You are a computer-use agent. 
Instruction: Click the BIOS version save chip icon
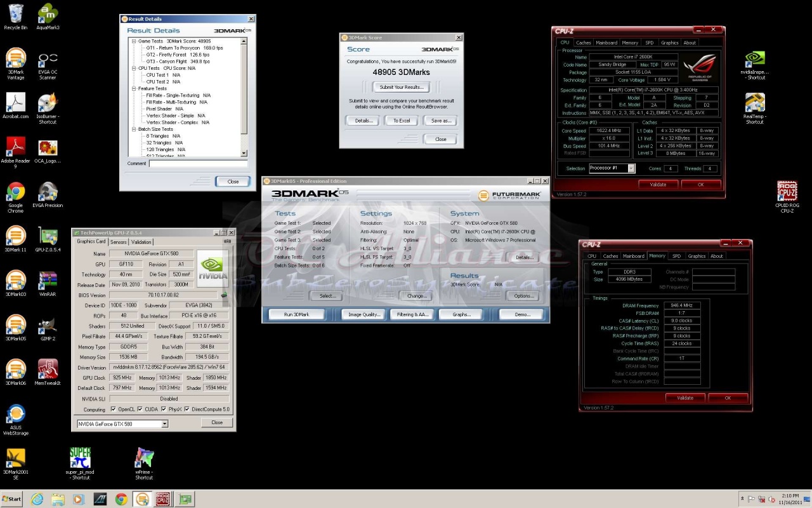pyautogui.click(x=224, y=295)
